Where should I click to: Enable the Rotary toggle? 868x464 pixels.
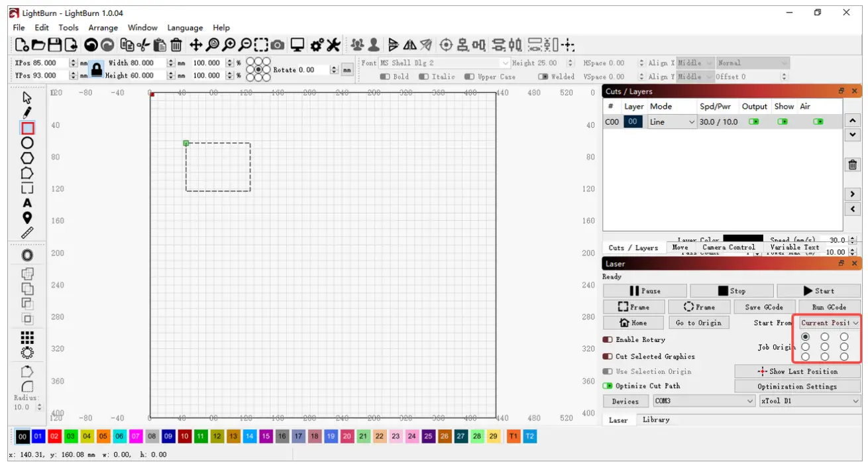pyautogui.click(x=608, y=339)
